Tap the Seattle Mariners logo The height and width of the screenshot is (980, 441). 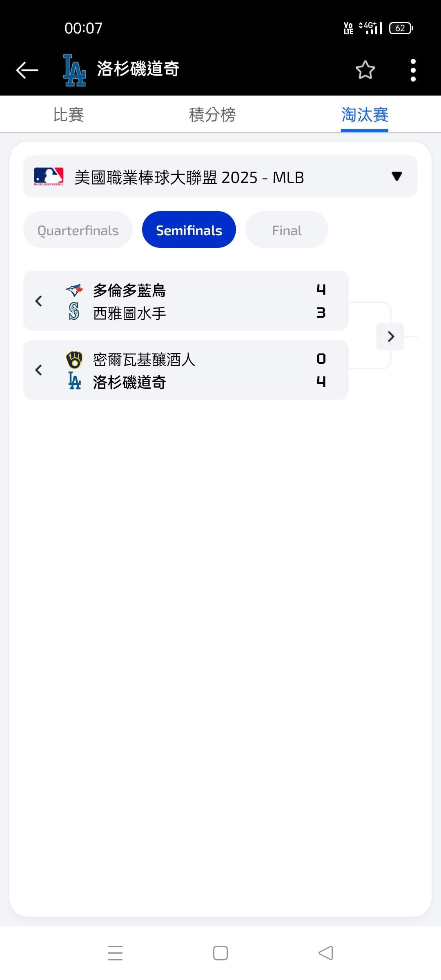[74, 312]
